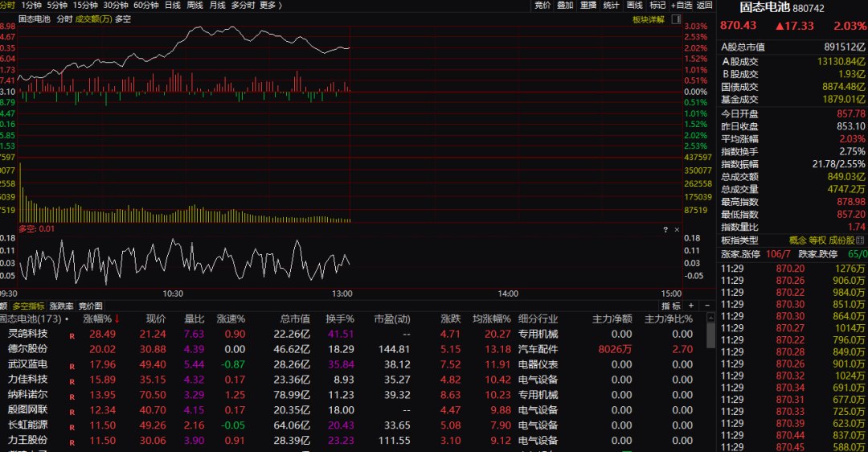Click the plus button next to 指标
This screenshot has height=452, width=868.
pyautogui.click(x=690, y=306)
